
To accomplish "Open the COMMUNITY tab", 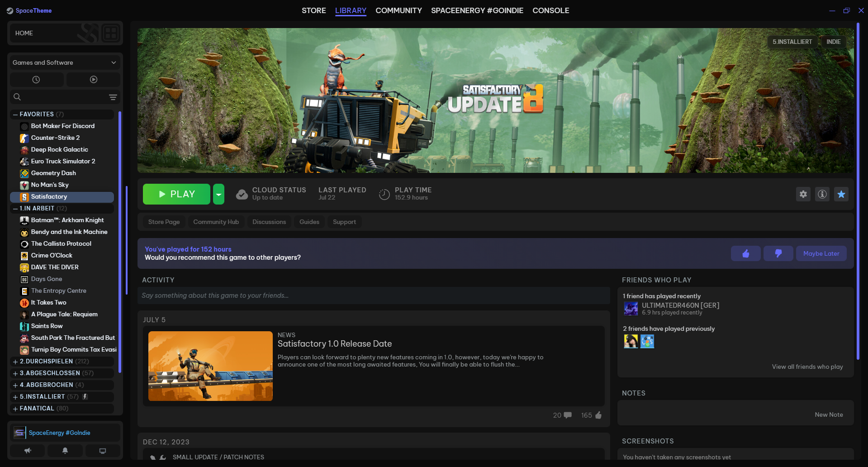I will point(398,10).
